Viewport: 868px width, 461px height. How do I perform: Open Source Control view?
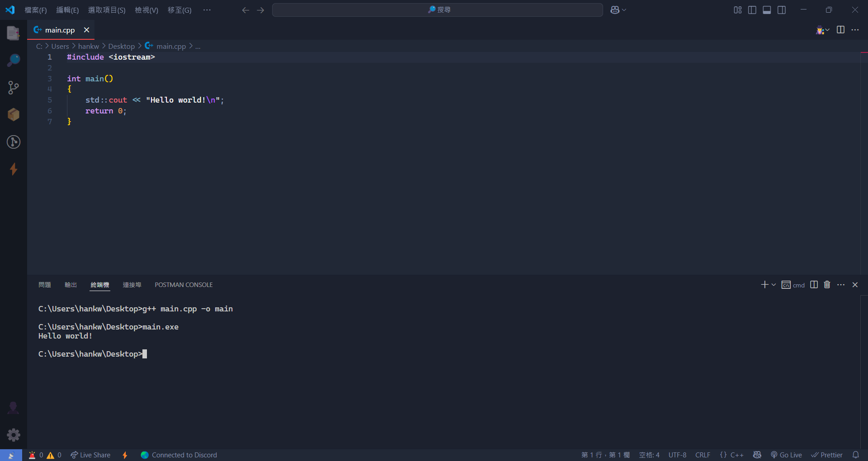[14, 88]
